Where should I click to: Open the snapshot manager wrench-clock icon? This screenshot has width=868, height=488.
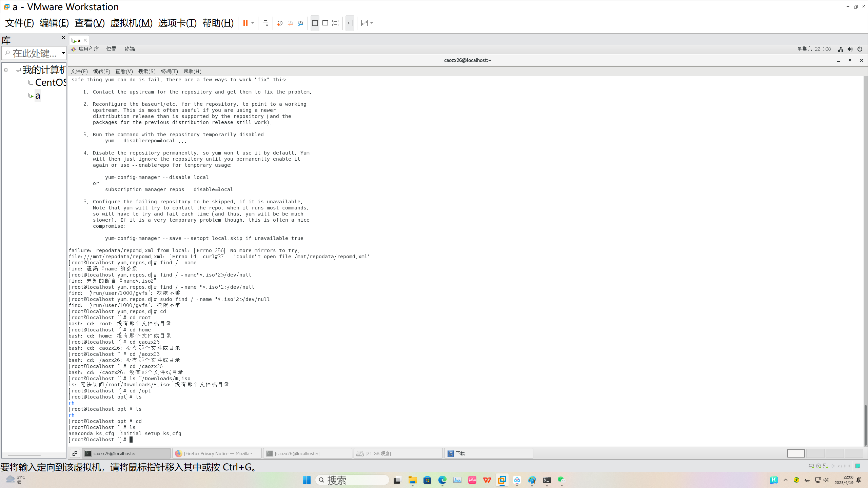[x=300, y=23]
